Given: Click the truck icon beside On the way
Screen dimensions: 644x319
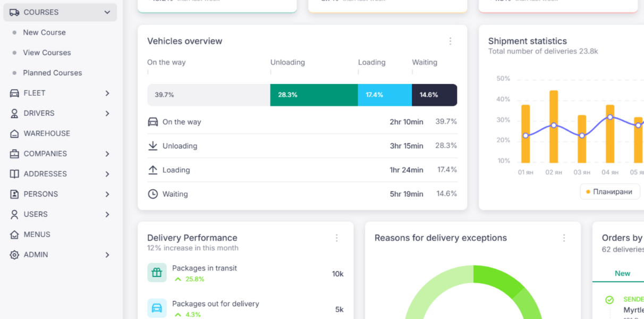Looking at the screenshot, I should [153, 122].
